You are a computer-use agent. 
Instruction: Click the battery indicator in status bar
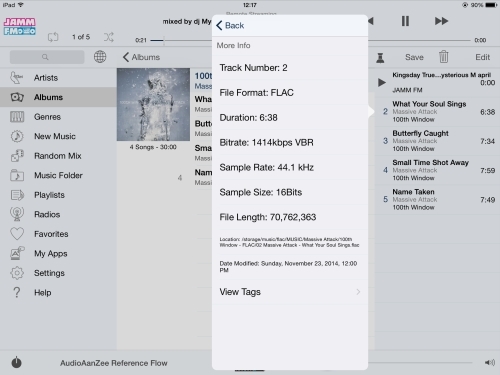pyautogui.click(x=491, y=5)
